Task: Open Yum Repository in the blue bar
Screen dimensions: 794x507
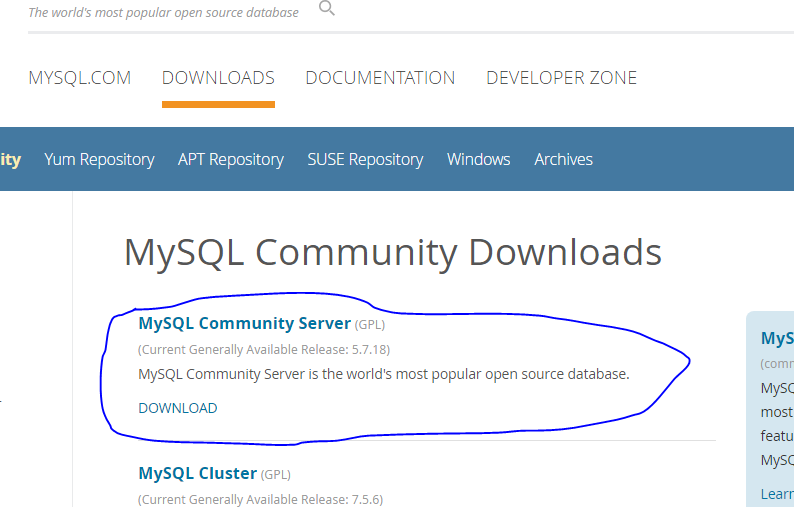Action: pyautogui.click(x=99, y=160)
